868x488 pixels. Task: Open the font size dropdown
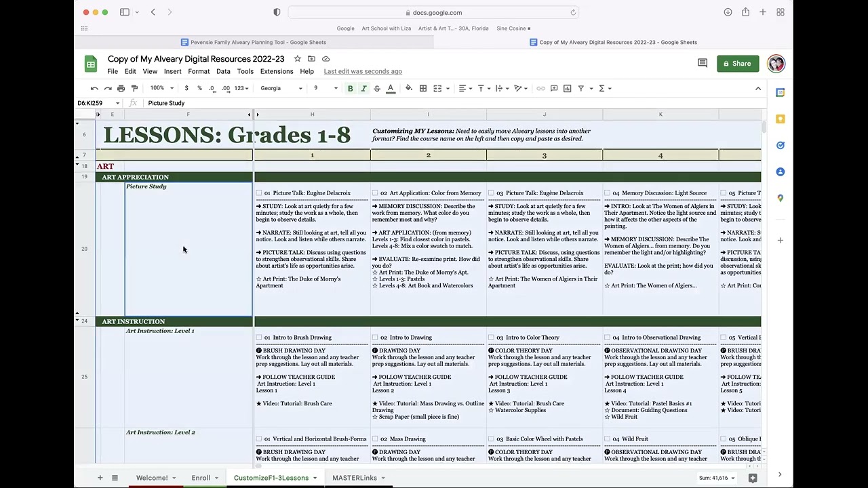325,88
